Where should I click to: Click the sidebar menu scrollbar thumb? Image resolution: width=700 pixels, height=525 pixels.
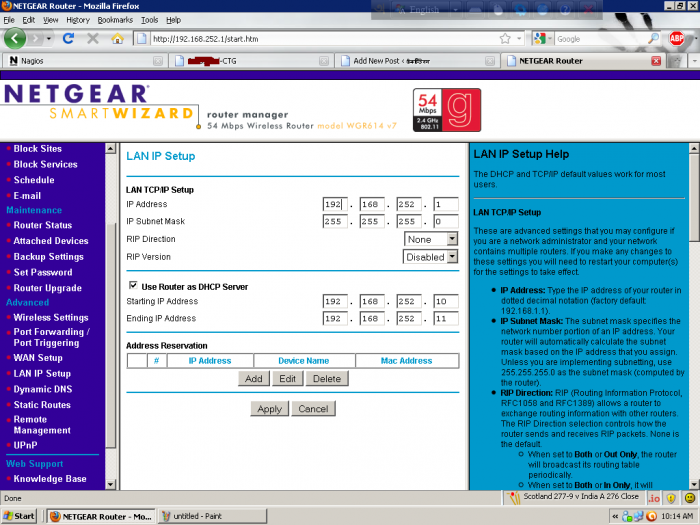click(x=111, y=333)
